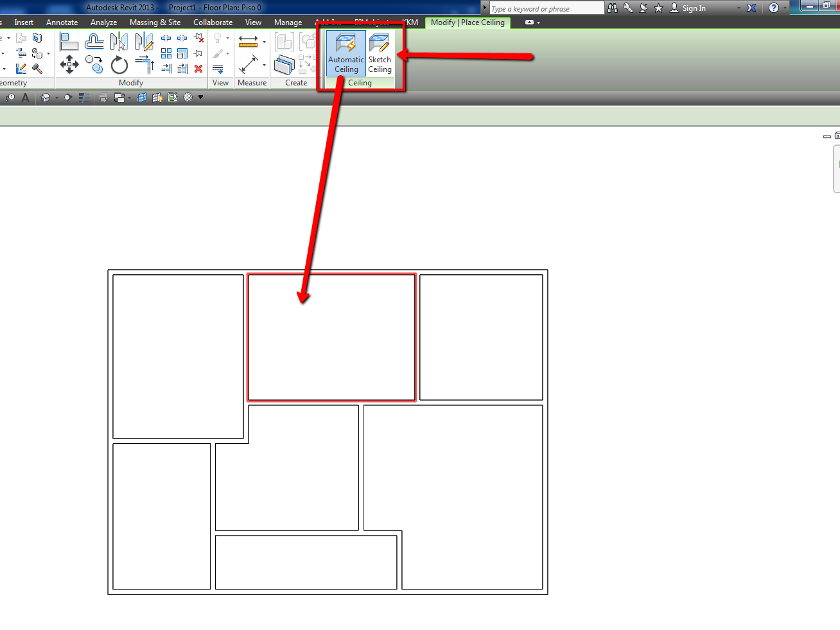Activate the Move tool
This screenshot has width=840, height=630.
(69, 64)
